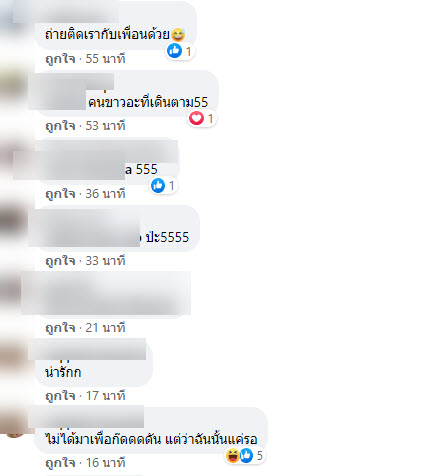Viewport: 430px width, 476px height.
Task: Click ถูกใจ under the 21 นาที comment
Action: [x=60, y=328]
